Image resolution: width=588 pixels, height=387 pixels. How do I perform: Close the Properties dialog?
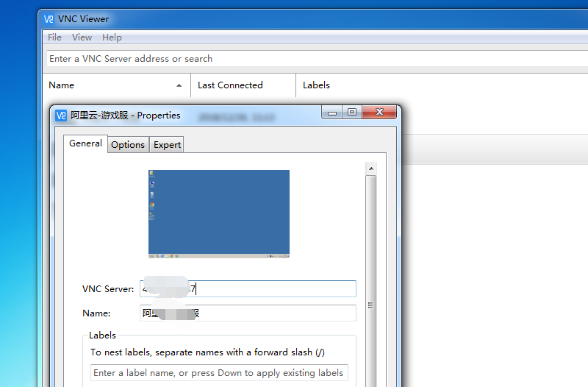coord(379,113)
